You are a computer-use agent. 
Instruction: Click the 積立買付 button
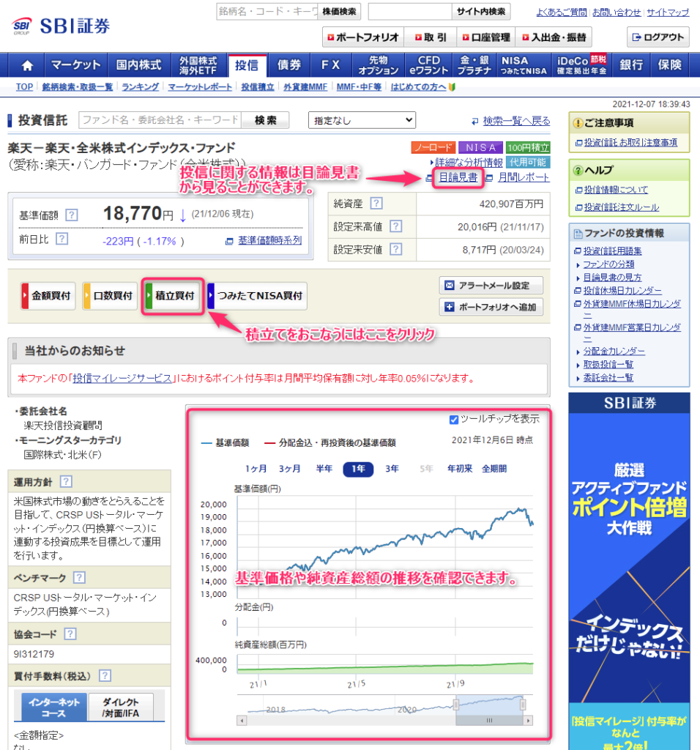tap(173, 296)
